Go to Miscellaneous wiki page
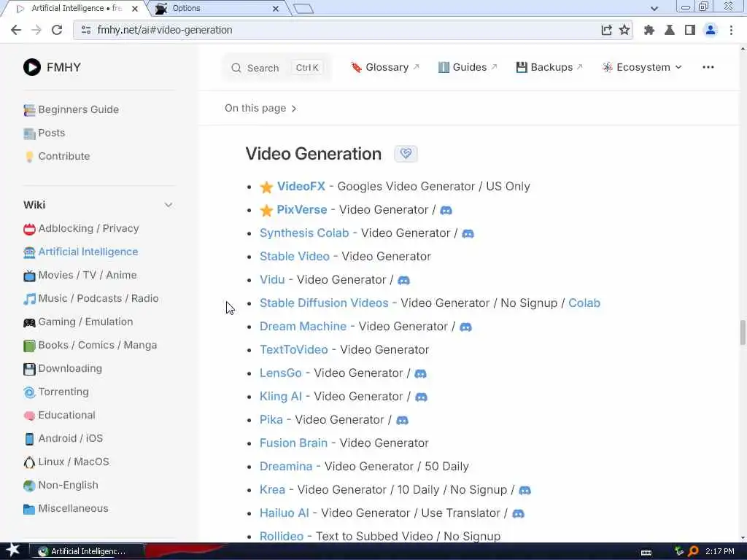 (x=66, y=508)
